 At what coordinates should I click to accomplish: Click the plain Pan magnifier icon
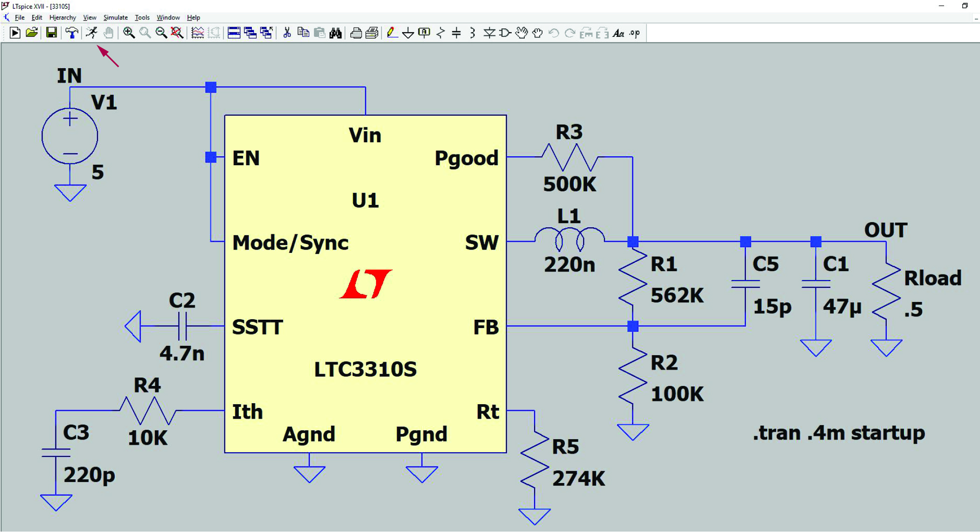(145, 33)
